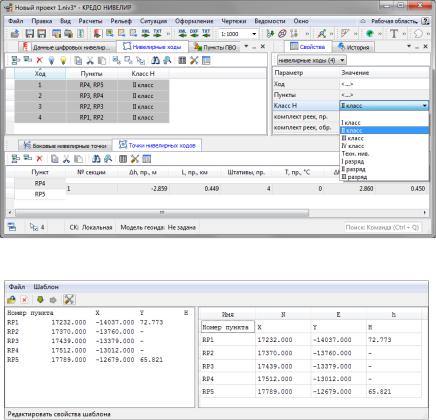Open the tab list arrow next to Пункты ПВО
This screenshot has height=420, width=436.
[x=246, y=46]
